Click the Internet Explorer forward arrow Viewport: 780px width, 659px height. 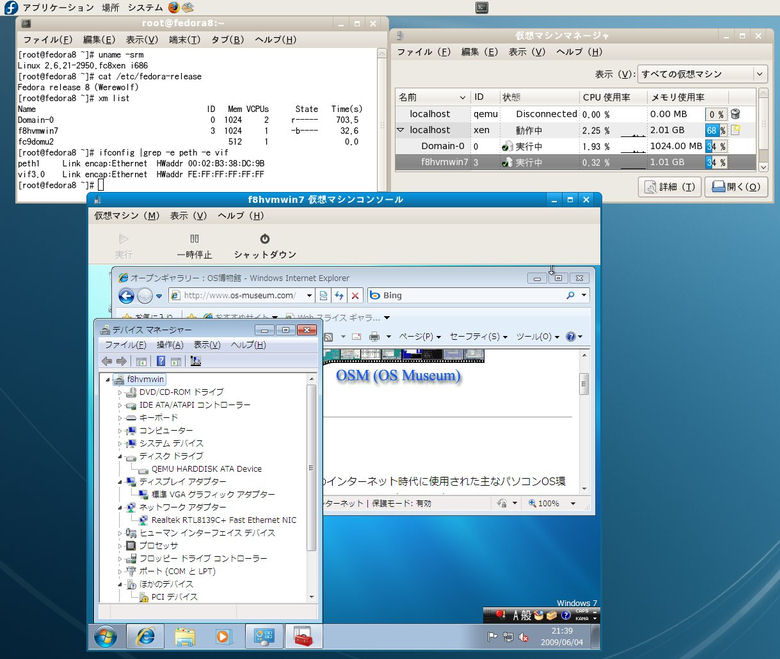pos(145,296)
